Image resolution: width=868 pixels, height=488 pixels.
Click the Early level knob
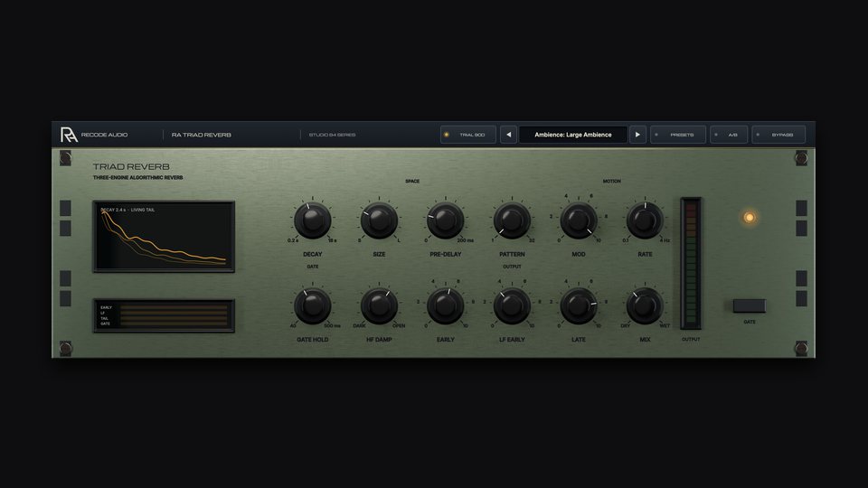(x=446, y=305)
